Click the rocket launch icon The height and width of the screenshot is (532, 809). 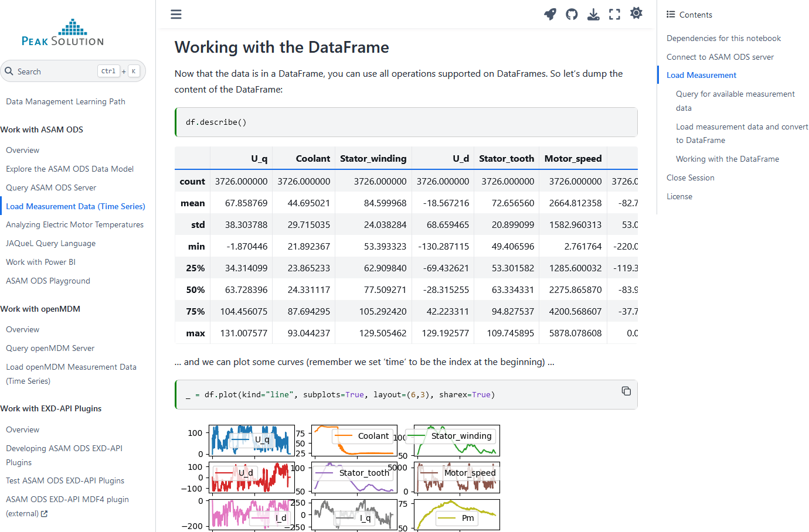(550, 14)
